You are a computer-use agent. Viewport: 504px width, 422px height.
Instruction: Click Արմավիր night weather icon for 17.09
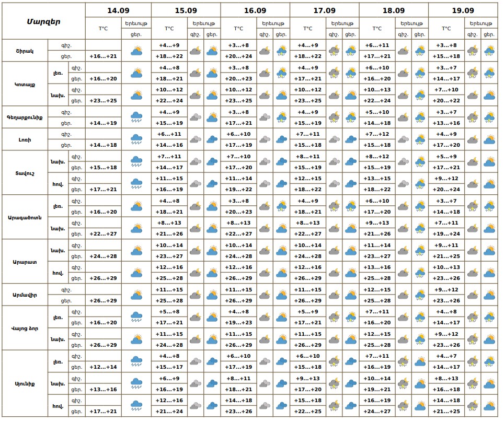click(x=334, y=295)
